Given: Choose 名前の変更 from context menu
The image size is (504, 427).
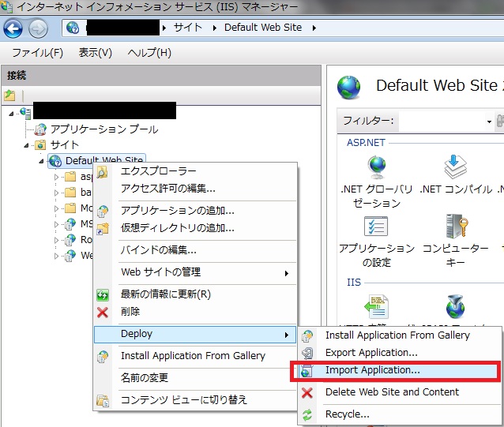Looking at the screenshot, I should (195, 377).
